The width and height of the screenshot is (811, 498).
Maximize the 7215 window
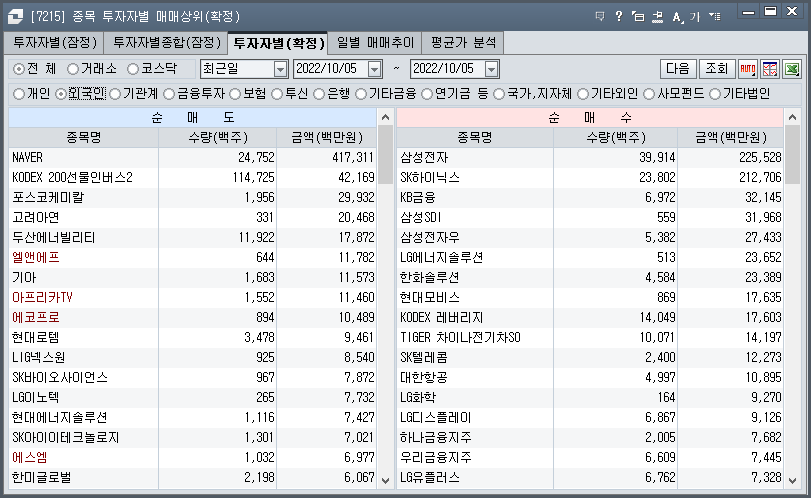(x=770, y=11)
